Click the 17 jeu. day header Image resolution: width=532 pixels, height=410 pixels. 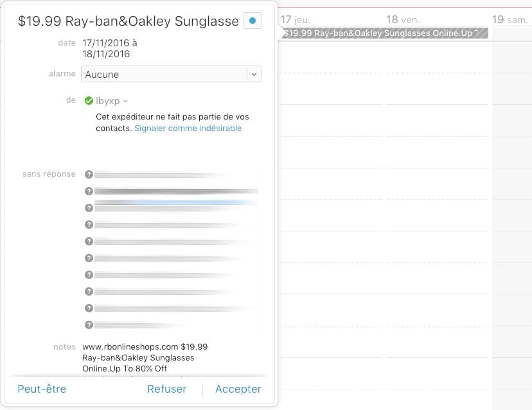[x=295, y=20]
